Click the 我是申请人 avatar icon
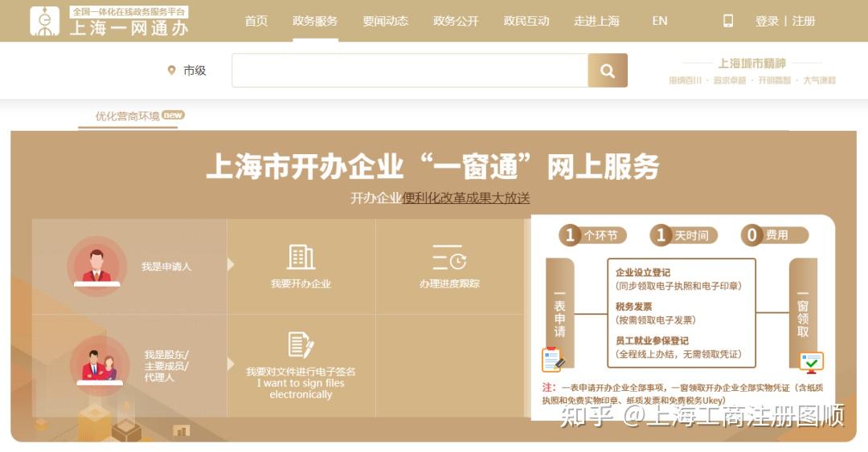The height and width of the screenshot is (452, 868). [97, 267]
